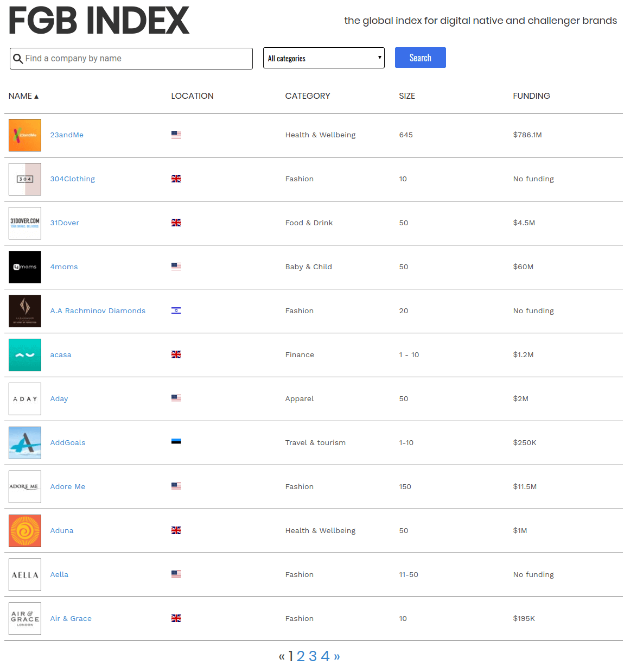Image resolution: width=624 pixels, height=672 pixels.
Task: Click the UK flag in Air & Grace row
Action: pos(176,618)
